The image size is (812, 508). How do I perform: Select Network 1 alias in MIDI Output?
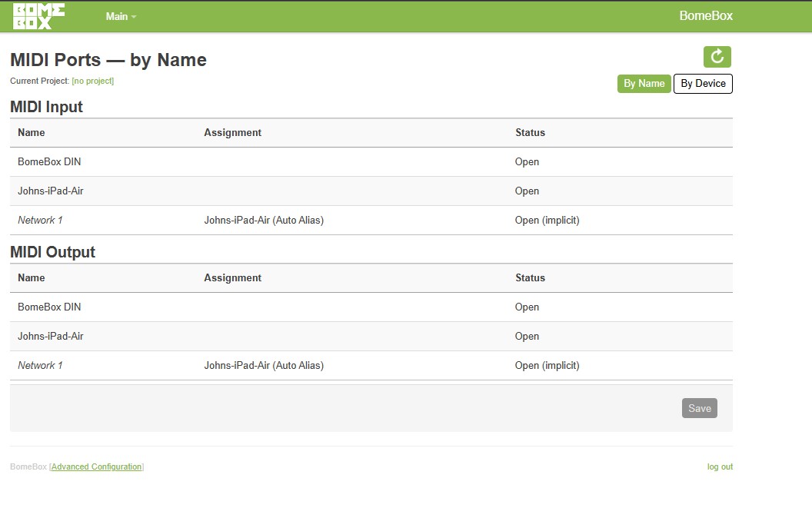(x=40, y=366)
